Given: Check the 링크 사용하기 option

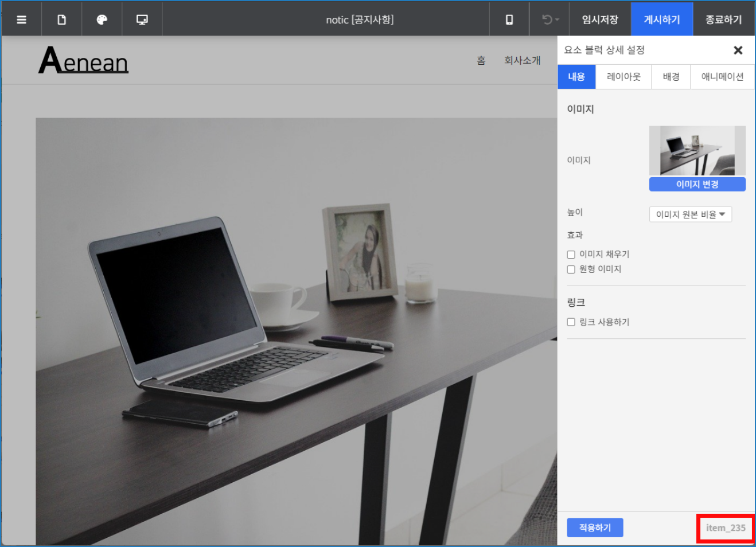Looking at the screenshot, I should click(571, 322).
